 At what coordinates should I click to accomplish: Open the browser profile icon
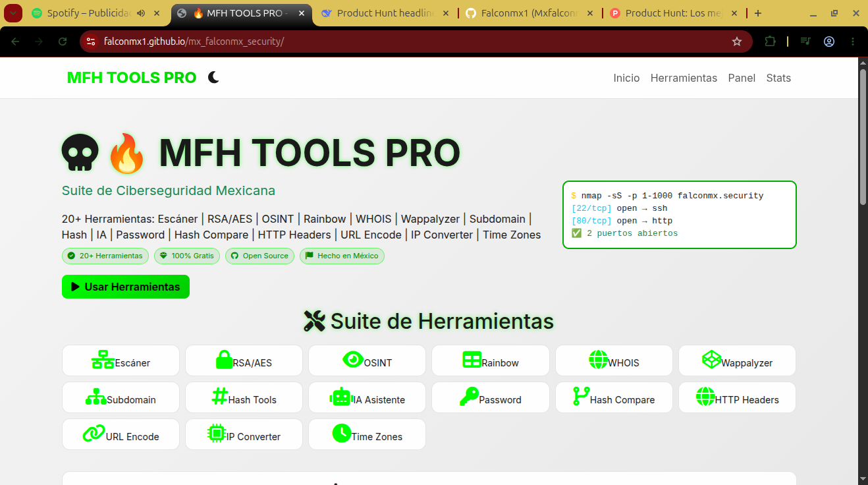pyautogui.click(x=829, y=42)
